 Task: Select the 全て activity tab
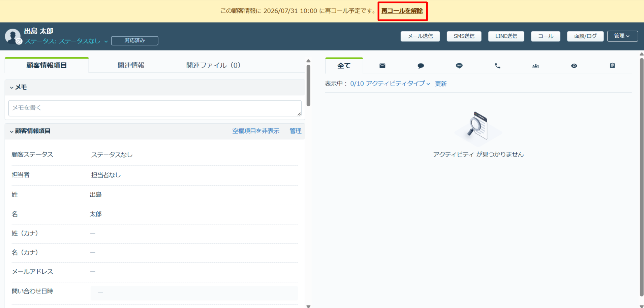tap(344, 66)
